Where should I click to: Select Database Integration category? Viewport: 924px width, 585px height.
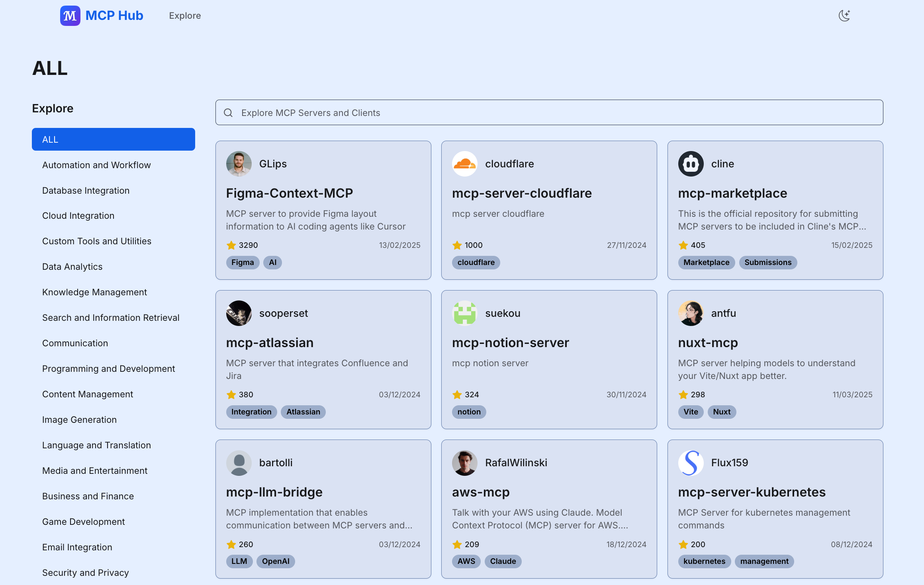click(86, 190)
